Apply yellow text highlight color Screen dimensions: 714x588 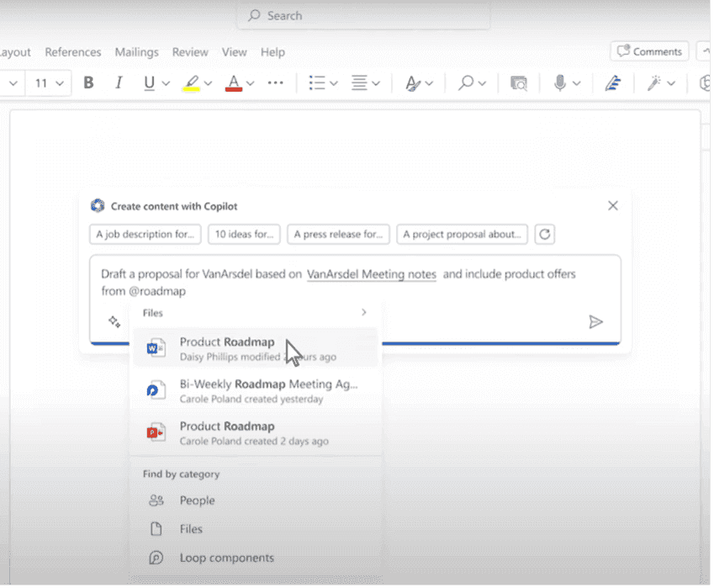pyautogui.click(x=192, y=83)
